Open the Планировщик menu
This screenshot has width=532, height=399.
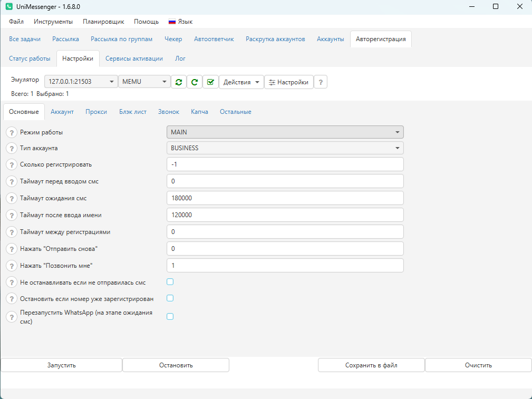pyautogui.click(x=103, y=22)
